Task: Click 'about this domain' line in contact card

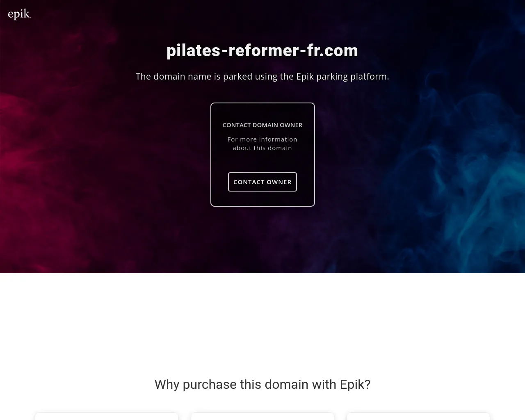Action: (262, 148)
